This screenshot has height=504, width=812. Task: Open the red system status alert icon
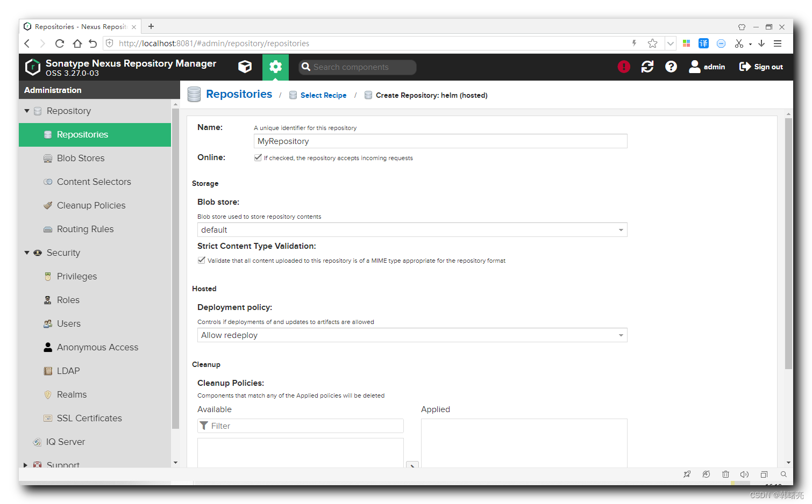624,67
